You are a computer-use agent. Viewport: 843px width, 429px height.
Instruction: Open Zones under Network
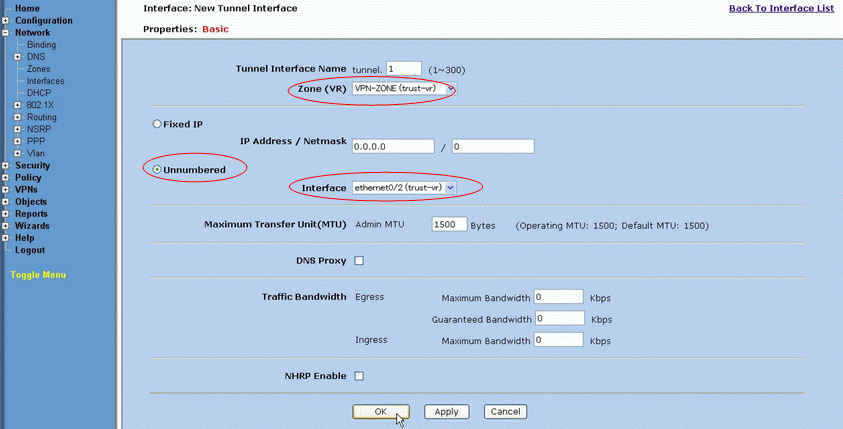(x=39, y=69)
